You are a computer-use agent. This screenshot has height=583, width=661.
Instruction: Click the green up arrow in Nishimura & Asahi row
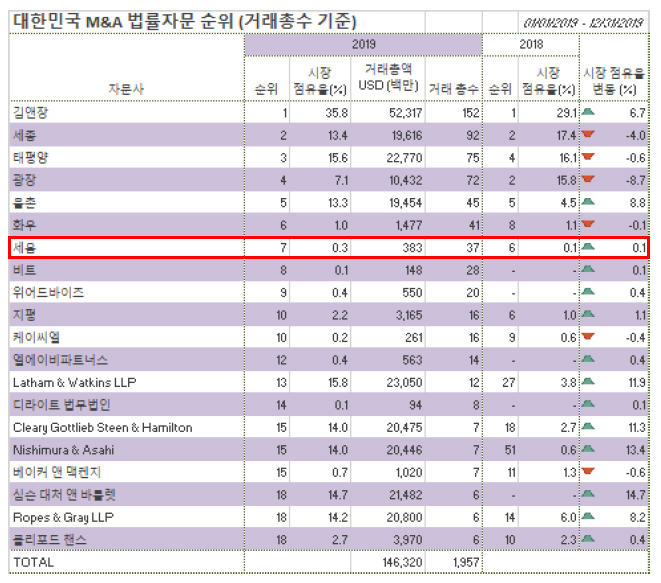click(588, 449)
